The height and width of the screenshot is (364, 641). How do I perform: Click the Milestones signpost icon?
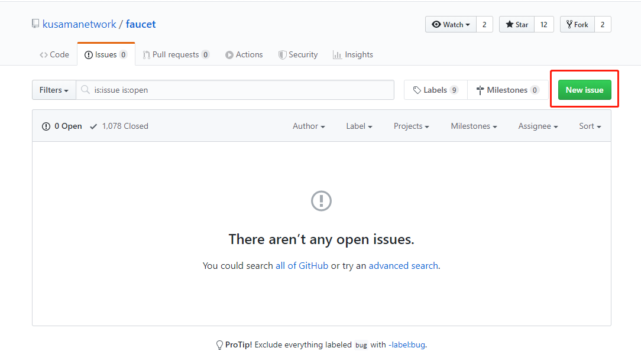[480, 90]
